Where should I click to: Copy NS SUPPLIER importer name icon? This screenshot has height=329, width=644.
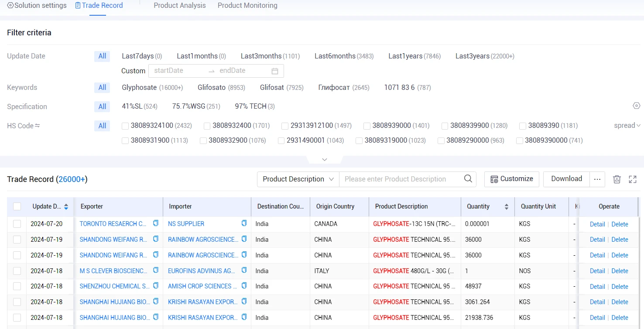point(244,223)
